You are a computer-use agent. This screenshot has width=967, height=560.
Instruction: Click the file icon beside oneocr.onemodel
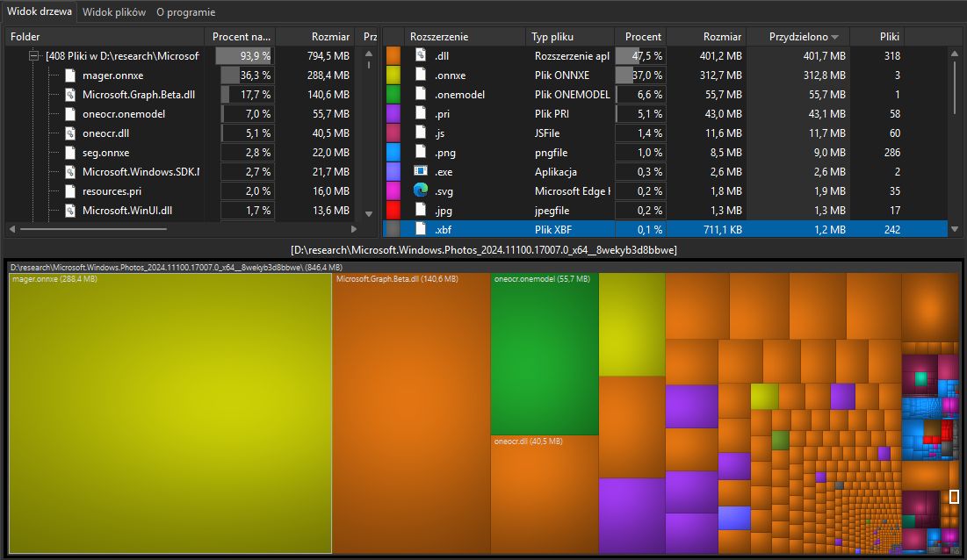(x=70, y=114)
